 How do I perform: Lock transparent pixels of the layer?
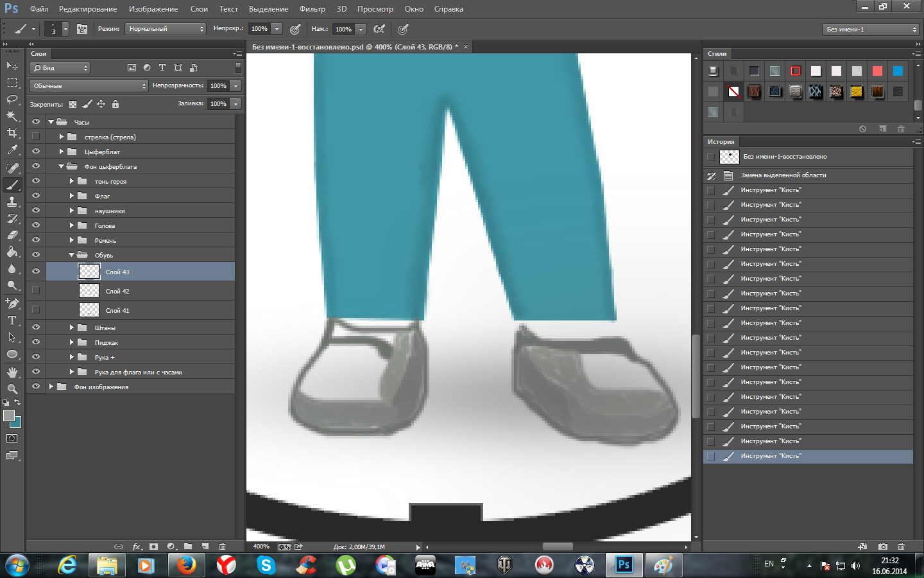coord(73,104)
